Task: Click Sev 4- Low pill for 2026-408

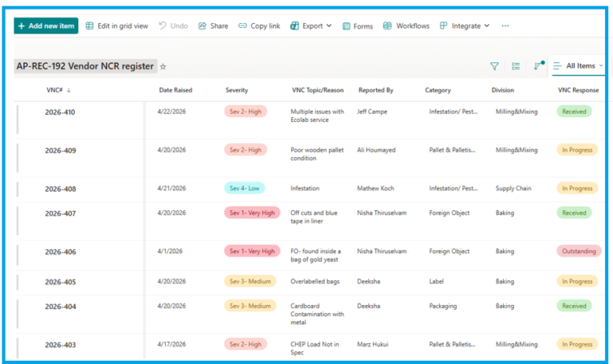Action: 244,188
